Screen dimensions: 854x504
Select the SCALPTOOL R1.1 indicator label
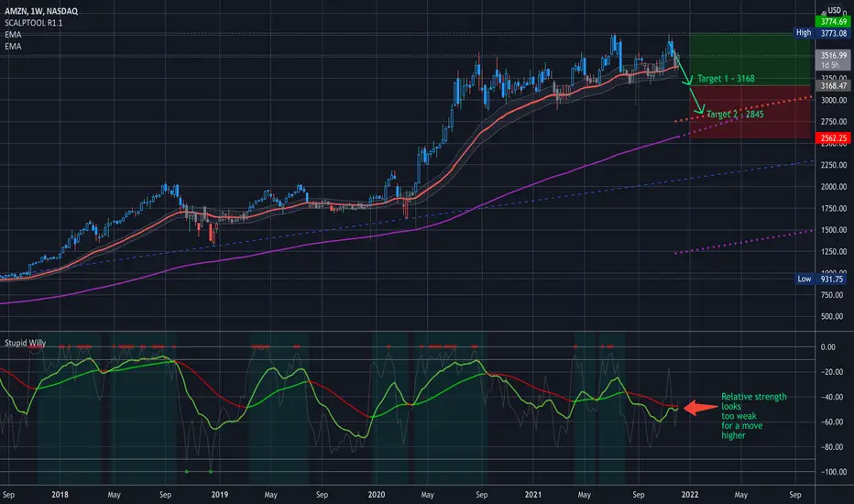point(34,23)
